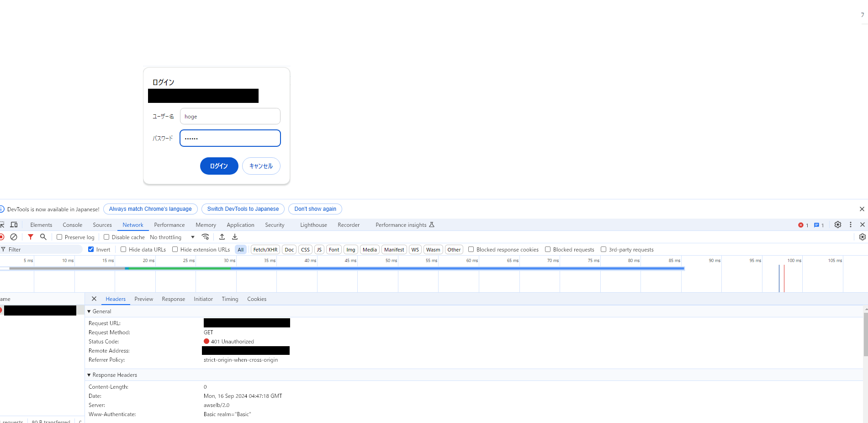
Task: Clear the network log
Action: 14,237
